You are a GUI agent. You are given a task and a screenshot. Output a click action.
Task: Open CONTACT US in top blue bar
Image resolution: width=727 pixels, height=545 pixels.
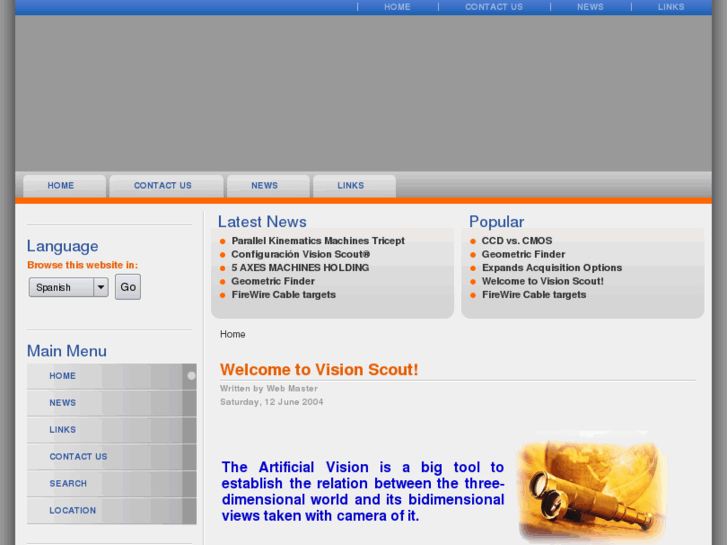click(494, 7)
